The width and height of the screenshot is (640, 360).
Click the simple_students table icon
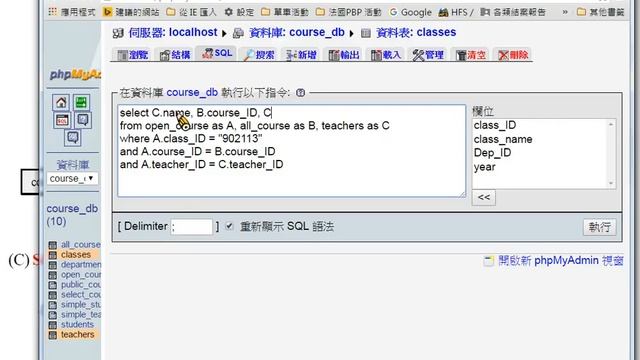[x=53, y=305]
